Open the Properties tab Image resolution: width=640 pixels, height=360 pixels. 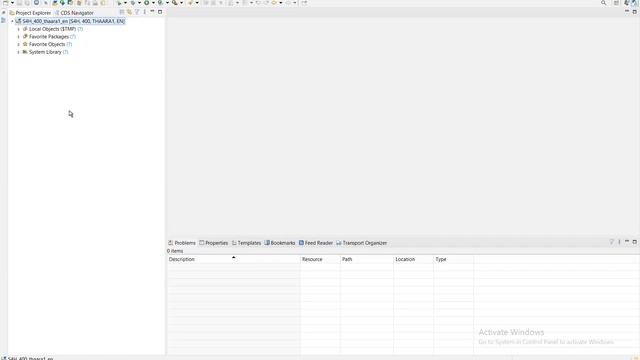[213, 243]
